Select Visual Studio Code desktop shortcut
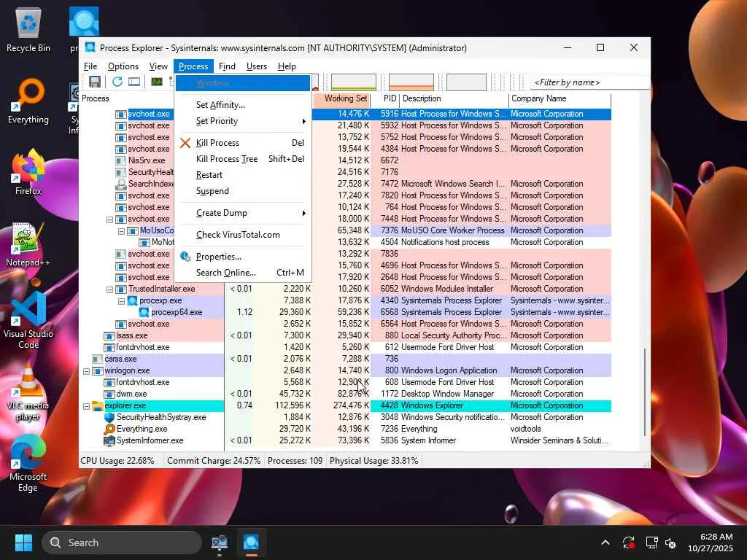Screen dimensions: 747x560 [28, 321]
